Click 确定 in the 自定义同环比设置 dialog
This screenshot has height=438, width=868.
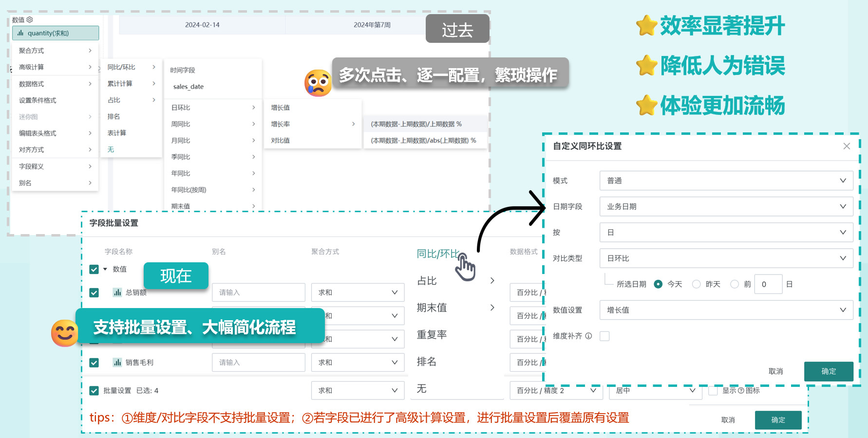tap(828, 371)
